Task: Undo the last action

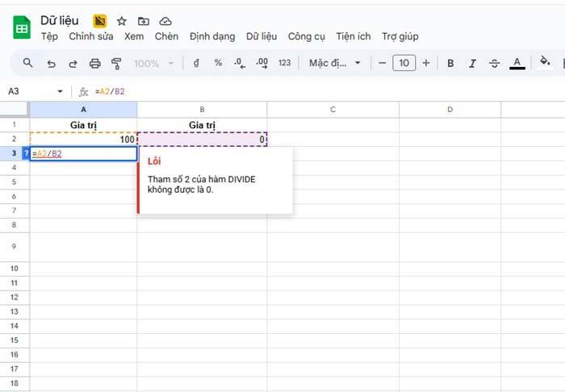Action: pyautogui.click(x=52, y=63)
